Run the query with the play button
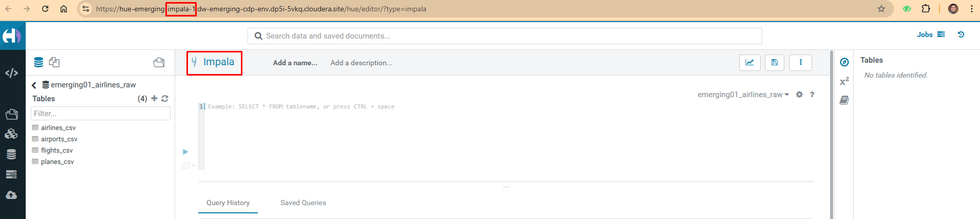The height and width of the screenshot is (219, 980). (x=185, y=152)
